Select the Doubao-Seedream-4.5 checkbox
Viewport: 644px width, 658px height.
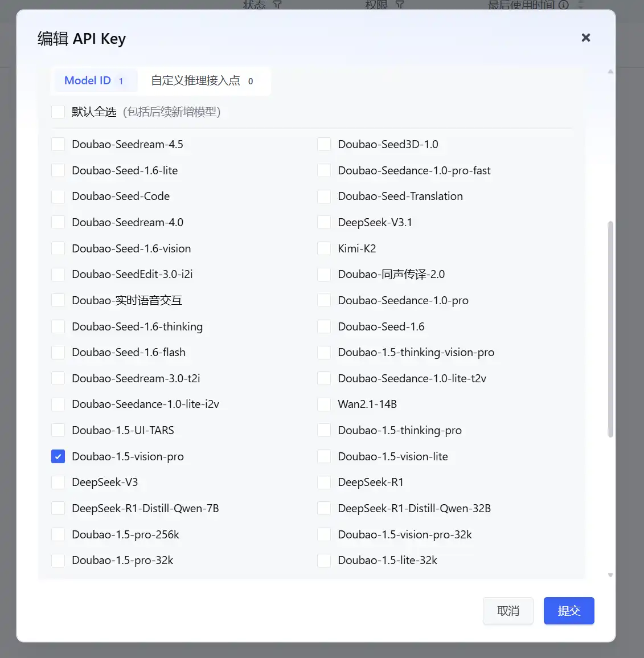point(58,145)
